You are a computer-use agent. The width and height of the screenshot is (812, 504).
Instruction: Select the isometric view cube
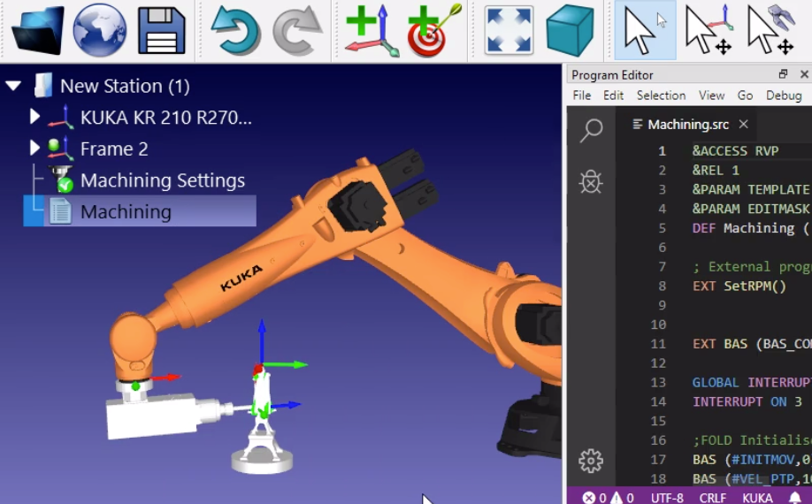click(x=570, y=31)
